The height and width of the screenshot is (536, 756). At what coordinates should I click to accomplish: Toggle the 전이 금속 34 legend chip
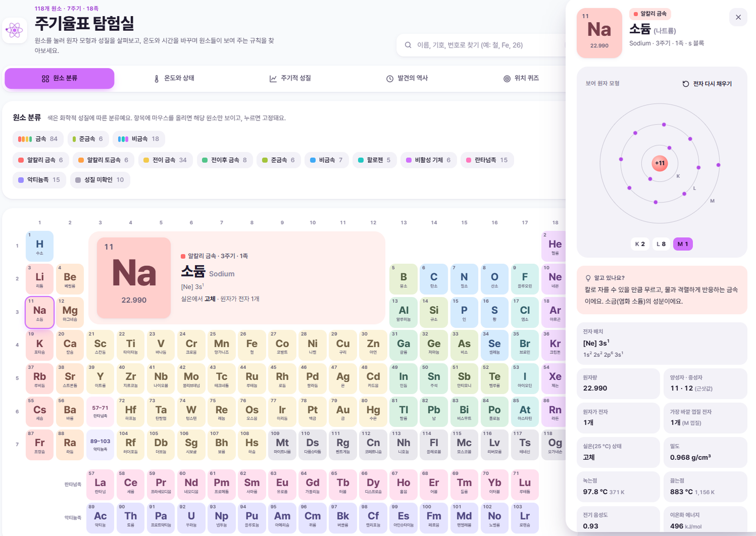click(165, 160)
